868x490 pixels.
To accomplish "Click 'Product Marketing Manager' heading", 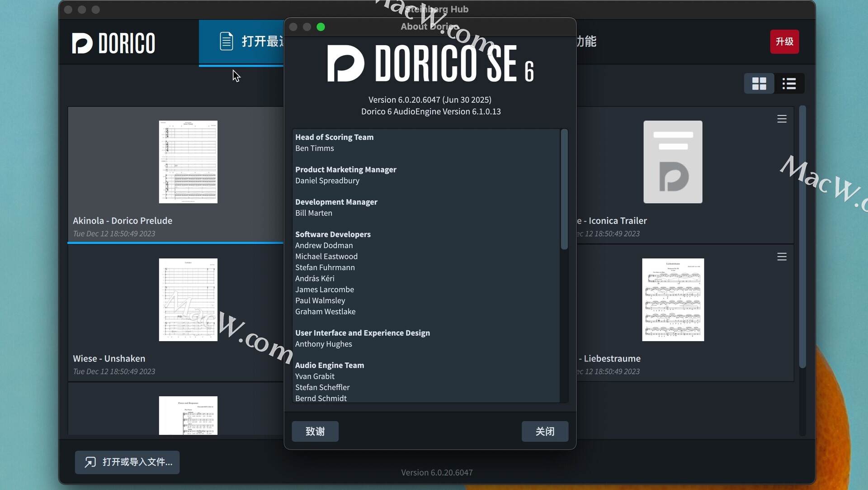I will (x=346, y=170).
